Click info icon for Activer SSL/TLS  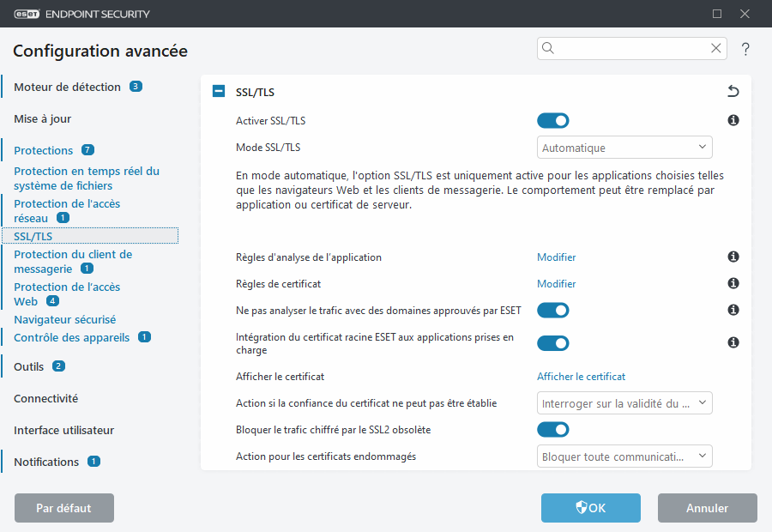[x=733, y=121]
